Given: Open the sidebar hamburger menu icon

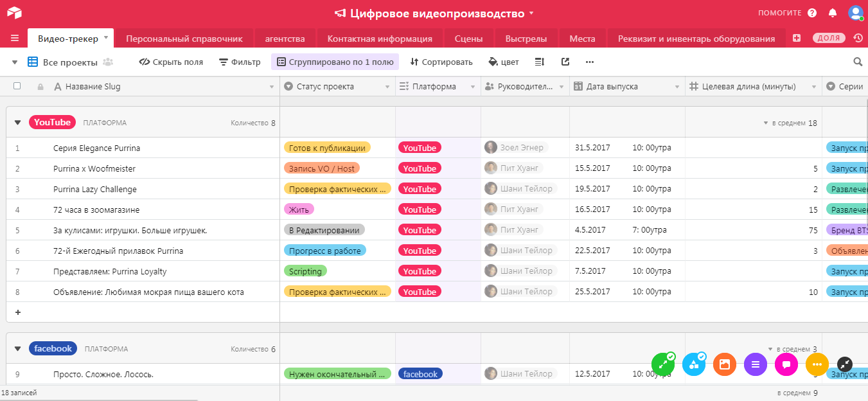Looking at the screenshot, I should tap(15, 38).
